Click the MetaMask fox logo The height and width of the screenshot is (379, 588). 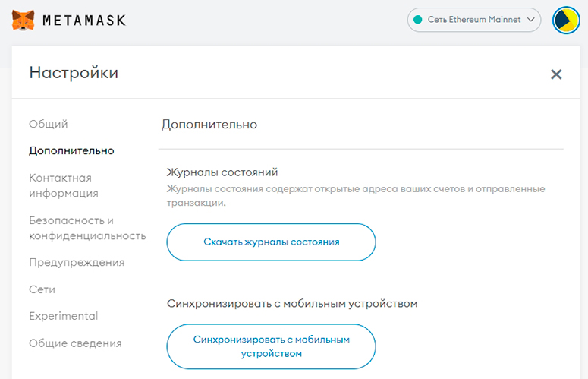click(24, 20)
